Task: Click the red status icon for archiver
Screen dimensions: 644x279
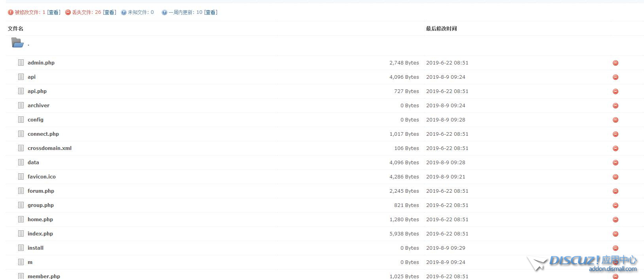Action: click(616, 106)
